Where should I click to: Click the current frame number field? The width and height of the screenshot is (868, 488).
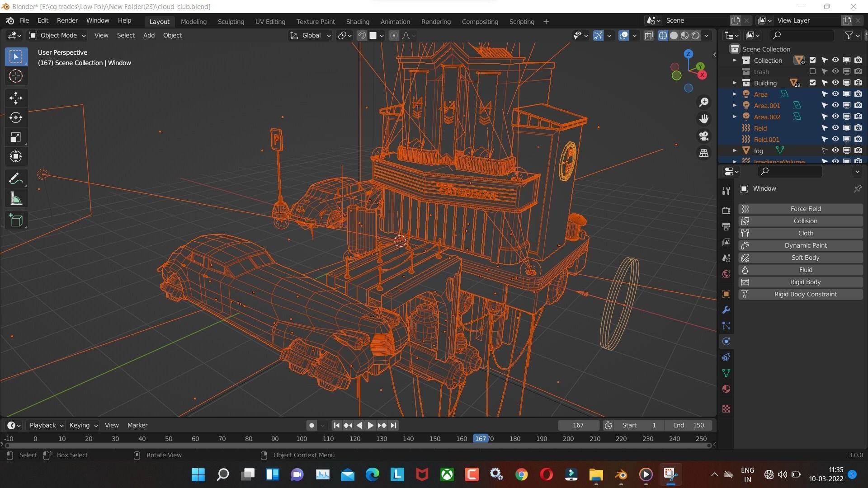point(579,425)
